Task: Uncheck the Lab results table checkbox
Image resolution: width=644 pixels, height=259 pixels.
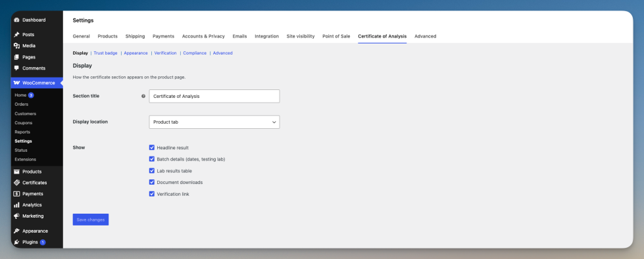Action: (x=152, y=171)
